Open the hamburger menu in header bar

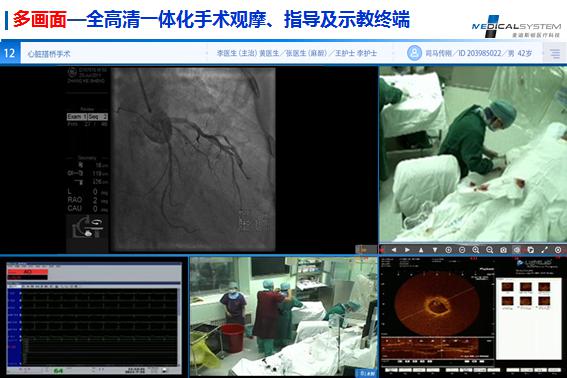pos(555,54)
